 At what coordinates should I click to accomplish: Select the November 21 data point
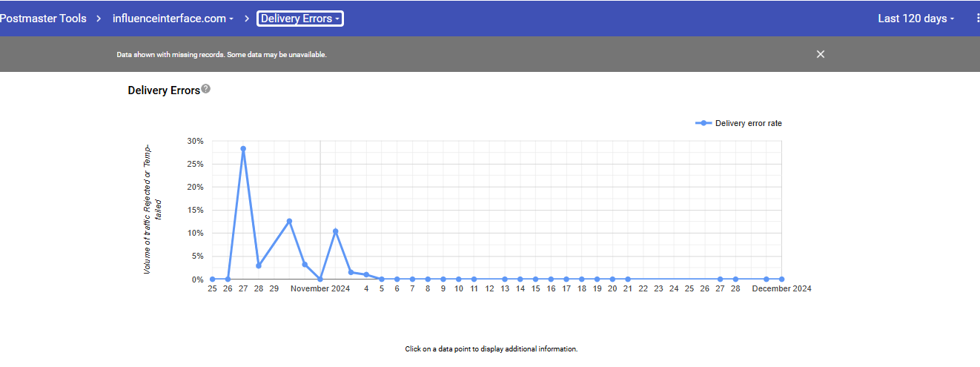pos(628,280)
